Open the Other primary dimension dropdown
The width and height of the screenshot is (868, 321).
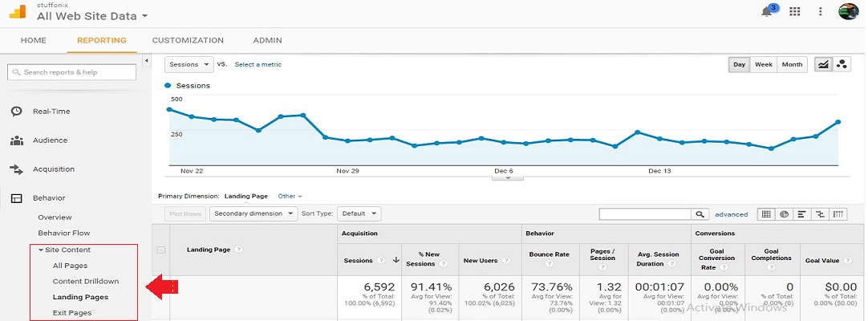tap(290, 197)
